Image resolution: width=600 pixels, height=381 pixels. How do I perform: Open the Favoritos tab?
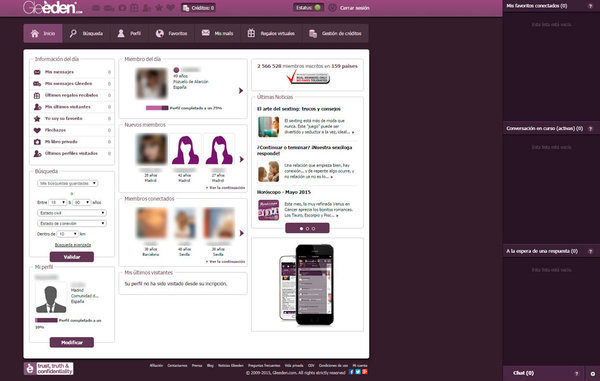[171, 34]
